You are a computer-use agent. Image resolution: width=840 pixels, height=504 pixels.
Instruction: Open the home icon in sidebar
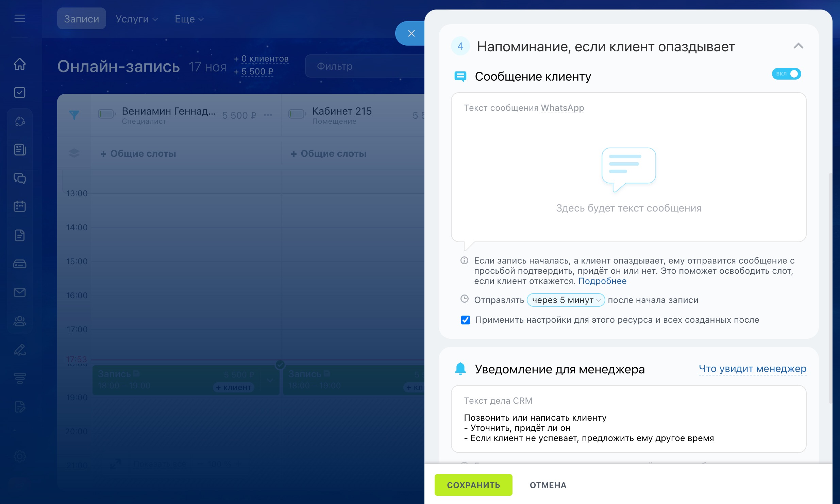[x=20, y=64]
